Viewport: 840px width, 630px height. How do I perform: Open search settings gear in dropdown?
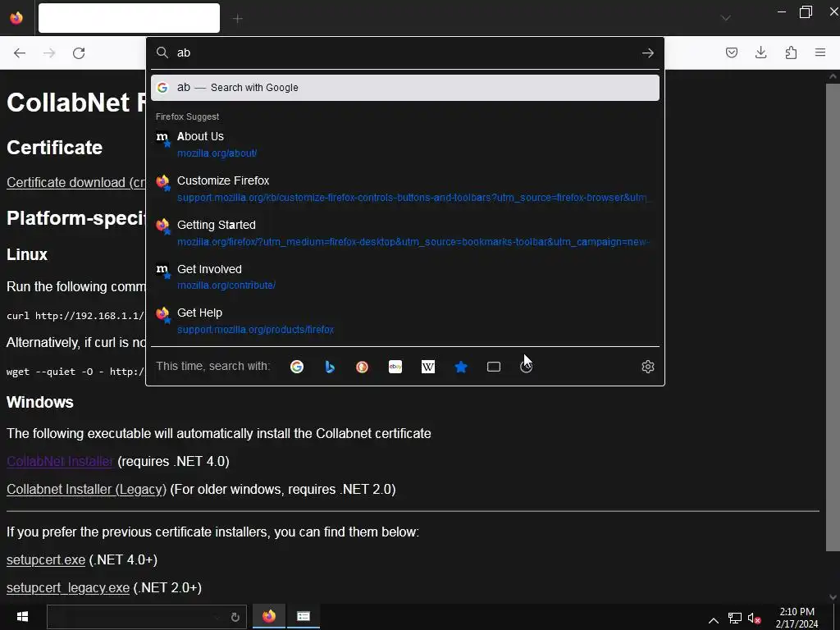(x=648, y=367)
